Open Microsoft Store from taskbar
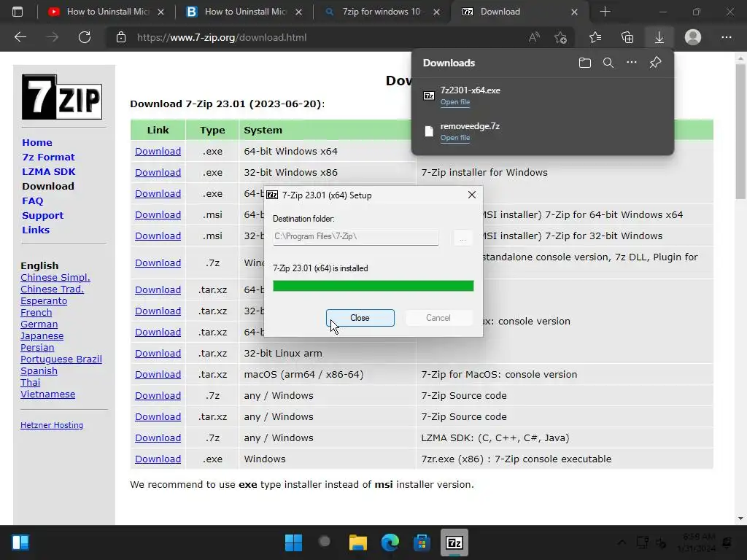Image resolution: width=747 pixels, height=560 pixels. [x=422, y=542]
